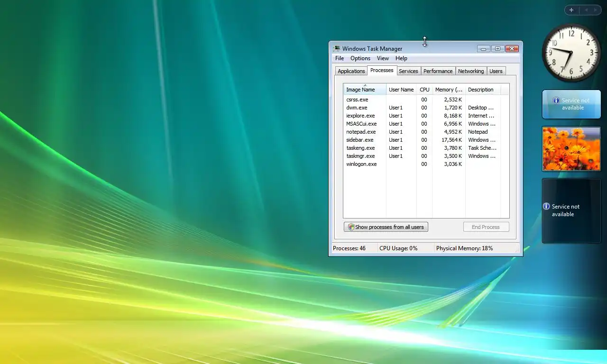Viewport: 607px width, 364px height.
Task: Select the notepad.exe process row
Action: [x=422, y=132]
